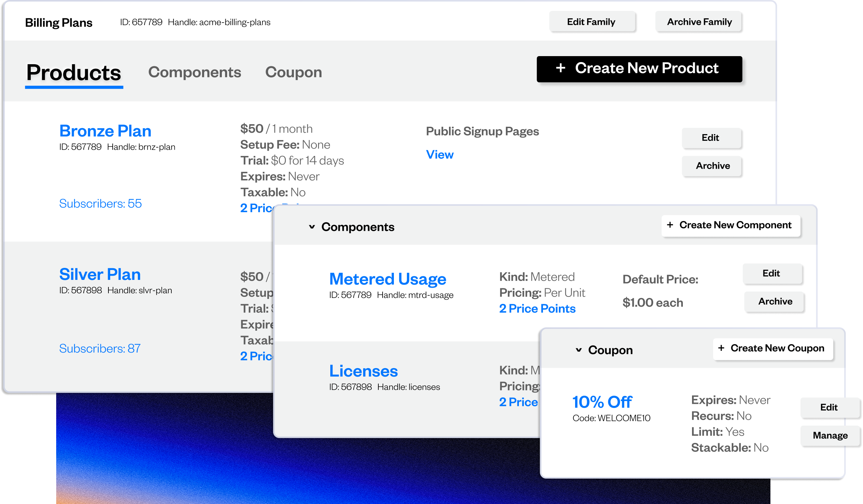Screen dimensions: 863x504
Task: Open the Bronze Plan product link
Action: pyautogui.click(x=105, y=131)
